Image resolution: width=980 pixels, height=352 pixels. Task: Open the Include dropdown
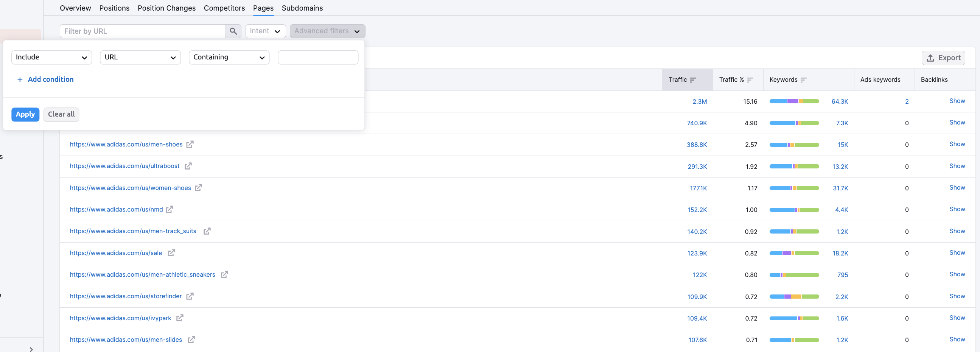tap(52, 58)
